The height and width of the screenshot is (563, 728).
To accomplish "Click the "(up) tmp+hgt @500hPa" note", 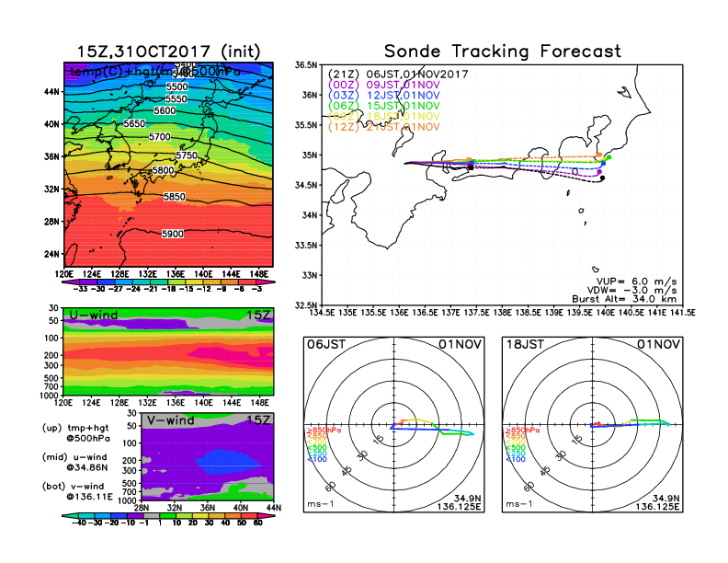I will [x=75, y=433].
